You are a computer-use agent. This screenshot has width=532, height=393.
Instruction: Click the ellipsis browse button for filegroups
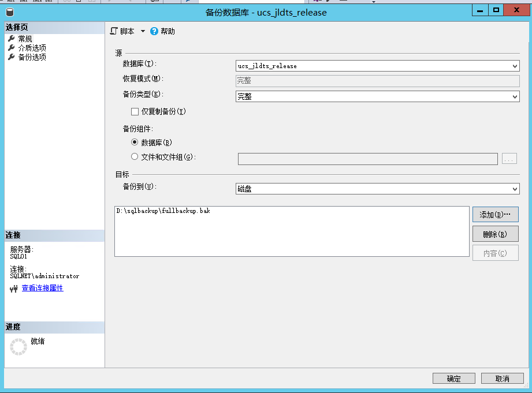click(509, 159)
